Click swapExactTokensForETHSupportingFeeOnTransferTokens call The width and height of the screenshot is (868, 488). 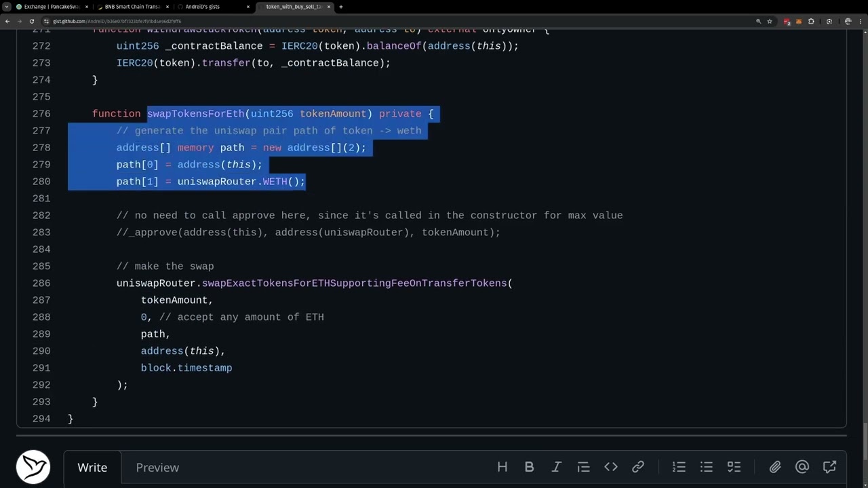point(354,283)
